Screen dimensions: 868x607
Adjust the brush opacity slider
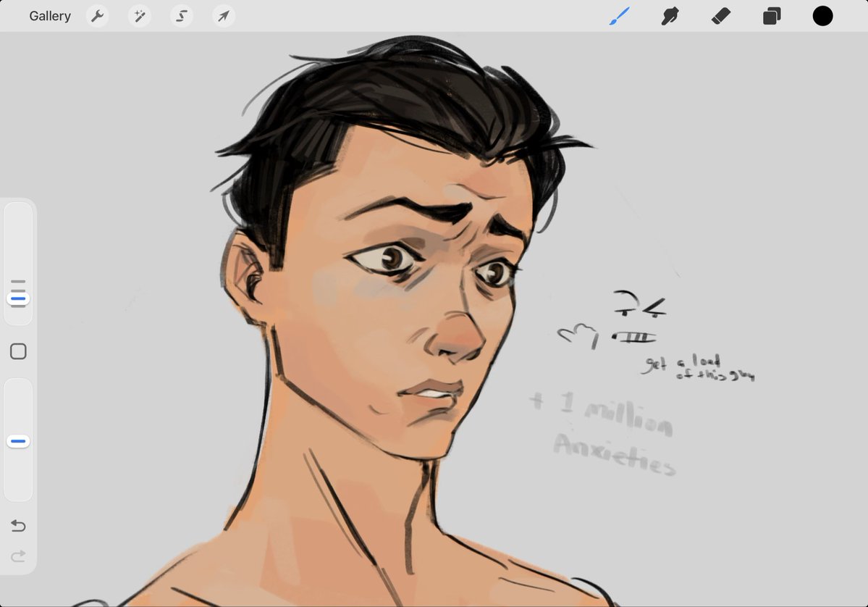(x=18, y=440)
